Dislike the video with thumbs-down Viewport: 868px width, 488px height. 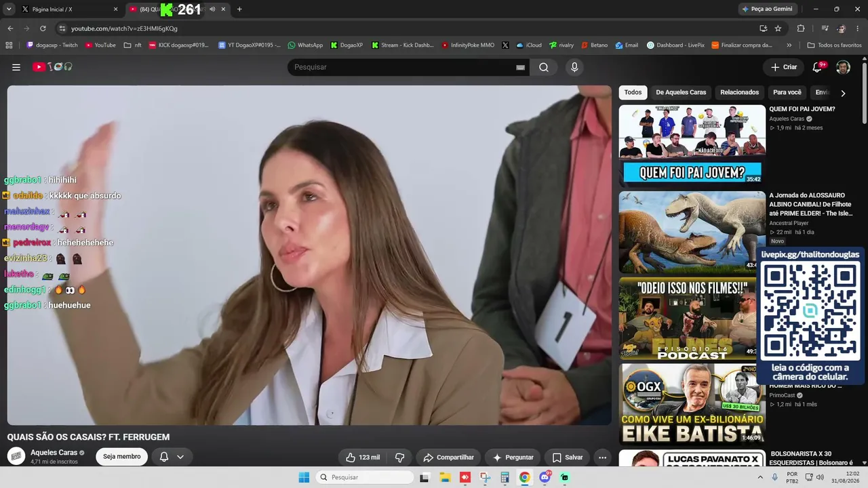[x=399, y=457]
